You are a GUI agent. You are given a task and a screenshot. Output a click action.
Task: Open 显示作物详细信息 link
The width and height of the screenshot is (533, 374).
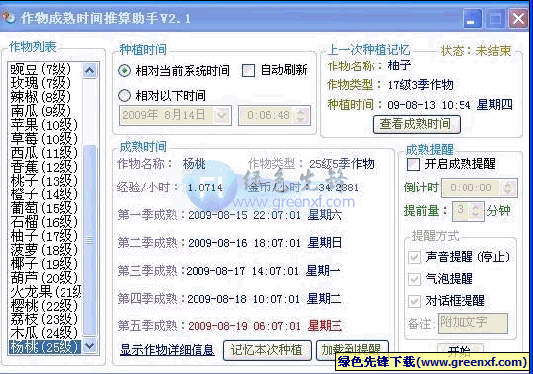click(167, 350)
